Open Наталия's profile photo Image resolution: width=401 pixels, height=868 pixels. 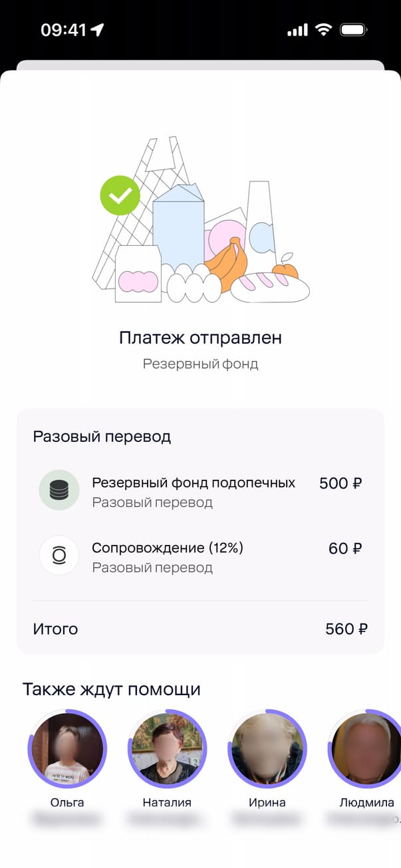coord(167,748)
